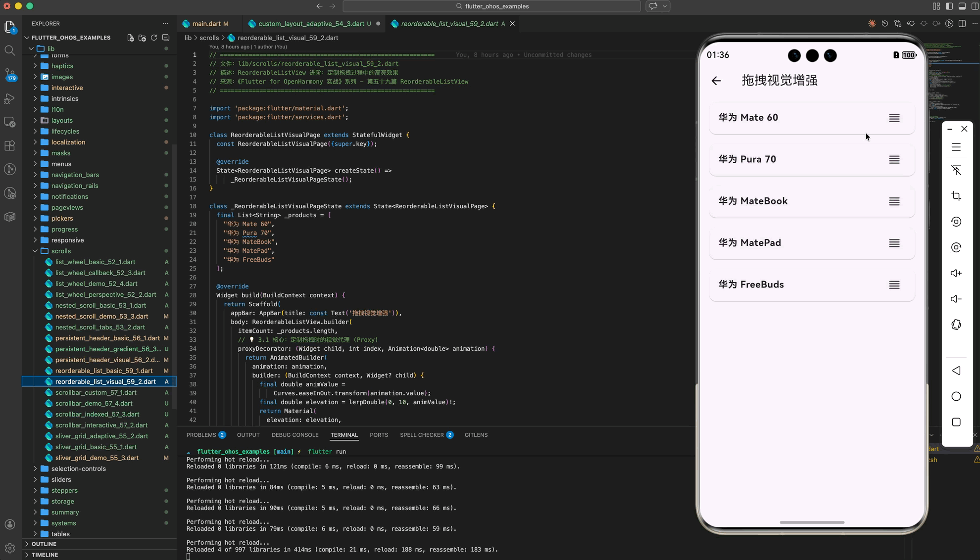Open GitLens file history clock icon
This screenshot has height=560, width=980.
pyautogui.click(x=885, y=24)
